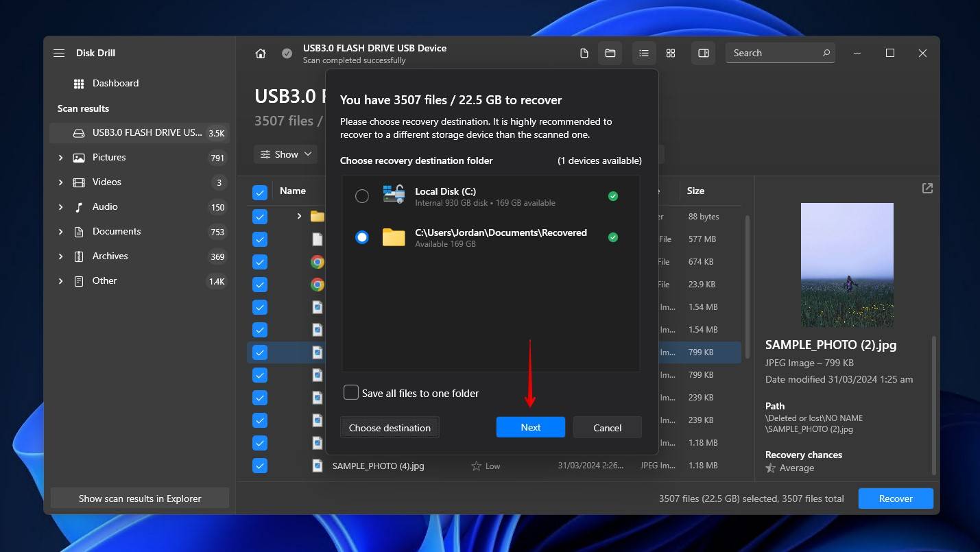The width and height of the screenshot is (980, 552).
Task: Select list view layout icon
Action: (x=644, y=53)
